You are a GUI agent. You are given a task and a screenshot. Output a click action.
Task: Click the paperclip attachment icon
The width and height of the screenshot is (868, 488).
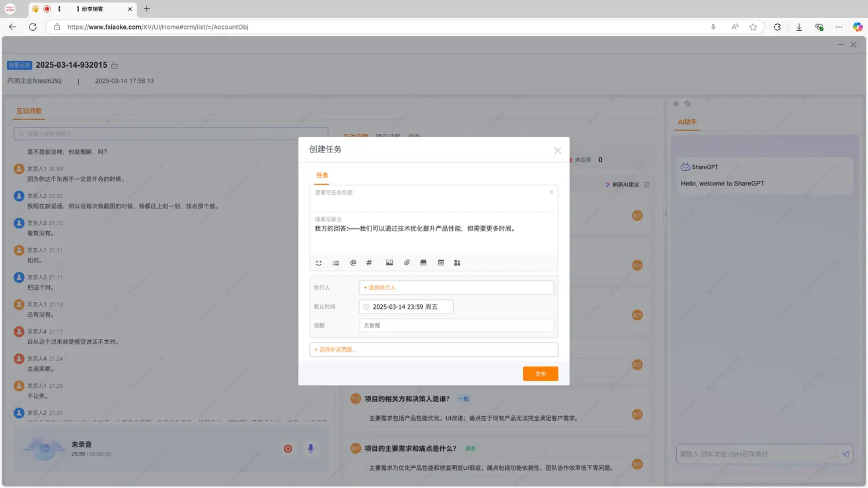click(x=407, y=263)
